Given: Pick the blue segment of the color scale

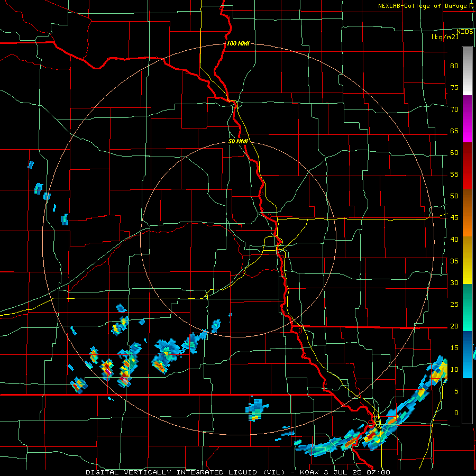Looking at the screenshot, I should click(467, 354).
